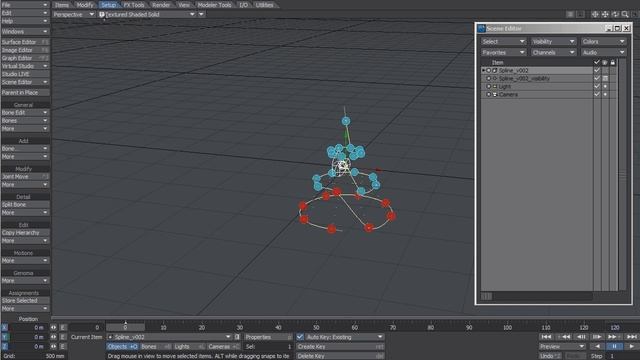Open the Auto Key: Existing dropdown
The height and width of the screenshot is (360, 640).
click(344, 337)
